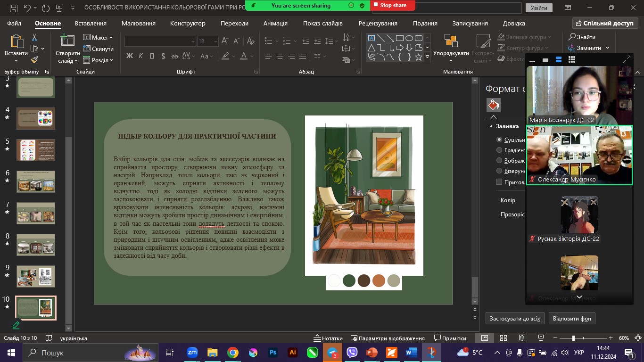644x362 pixels.
Task: Select Візерунок pattern fill radio button
Action: click(x=499, y=171)
